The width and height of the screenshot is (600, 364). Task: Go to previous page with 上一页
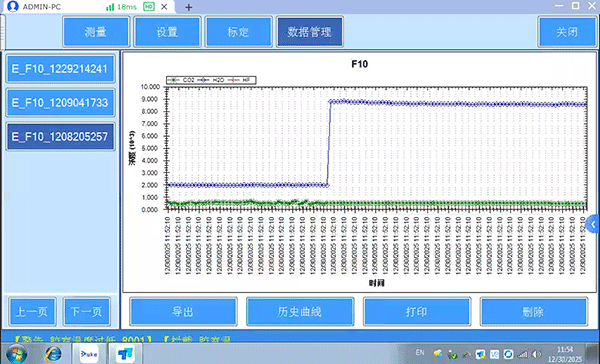tap(32, 312)
